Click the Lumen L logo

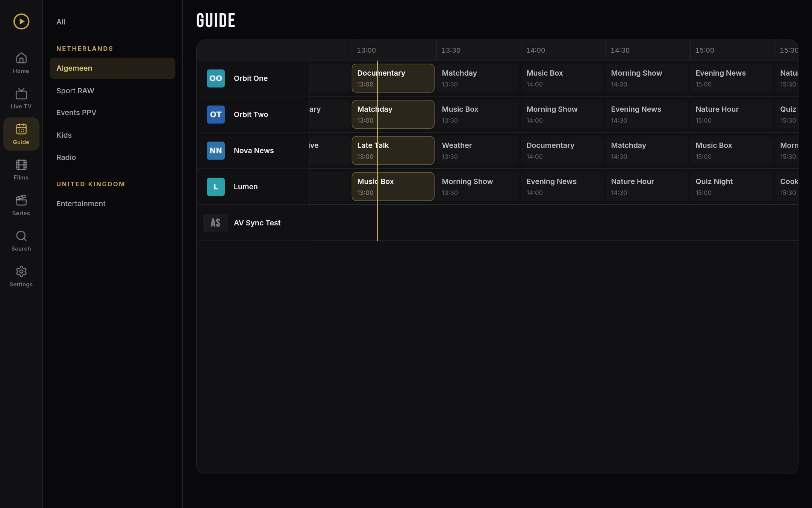click(x=216, y=187)
